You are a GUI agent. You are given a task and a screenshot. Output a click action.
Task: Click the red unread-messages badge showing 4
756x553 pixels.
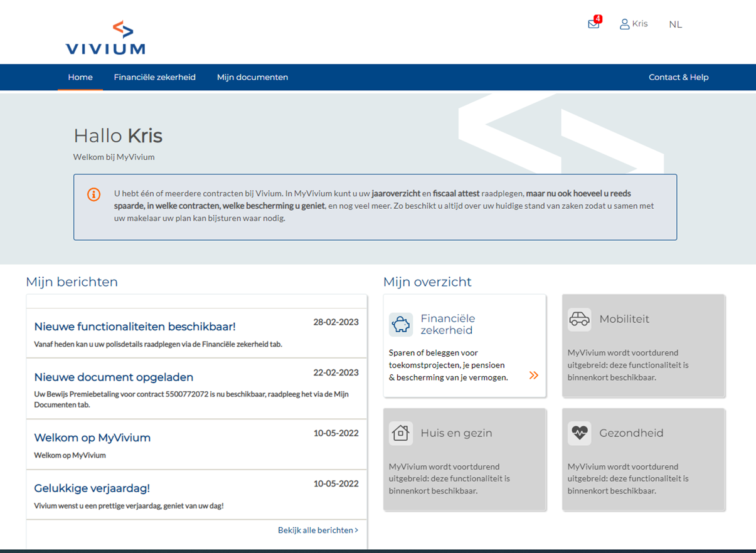[x=598, y=19]
